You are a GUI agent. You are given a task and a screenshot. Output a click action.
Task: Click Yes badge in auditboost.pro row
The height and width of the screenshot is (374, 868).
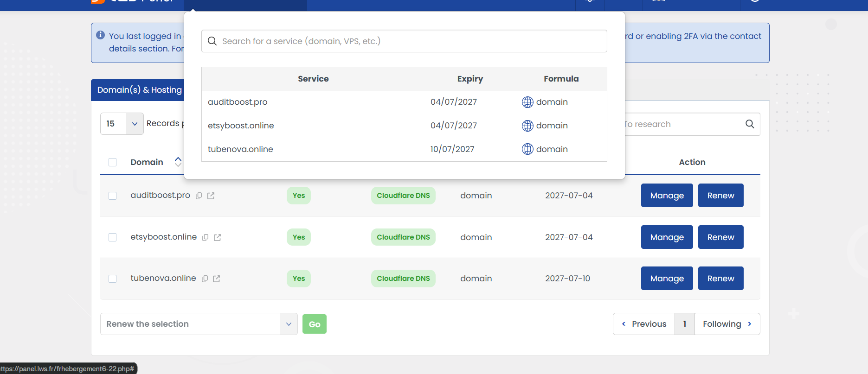click(x=299, y=196)
